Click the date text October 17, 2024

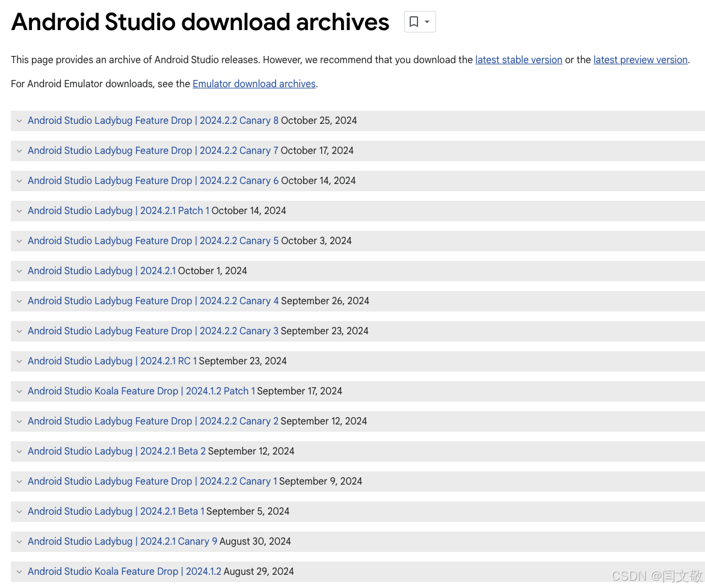pyautogui.click(x=317, y=150)
